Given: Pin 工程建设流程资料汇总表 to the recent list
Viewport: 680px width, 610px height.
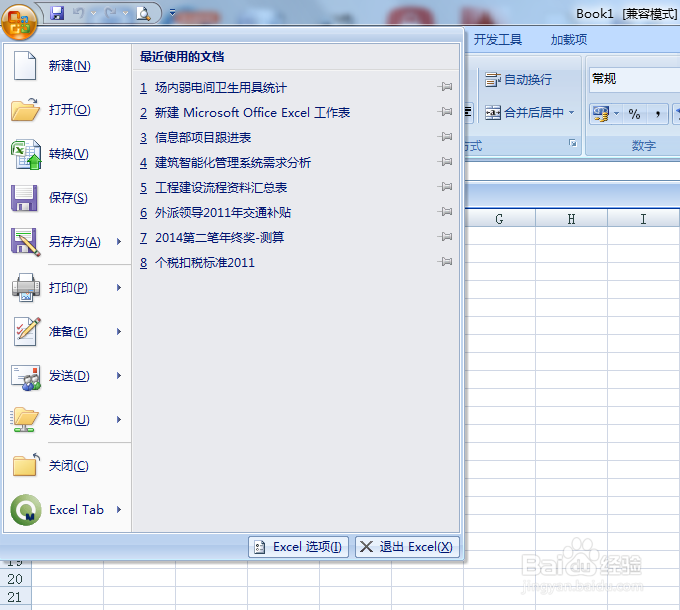Looking at the screenshot, I should pos(445,187).
